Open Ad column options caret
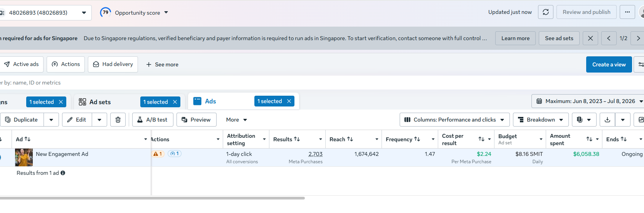 pos(145,139)
